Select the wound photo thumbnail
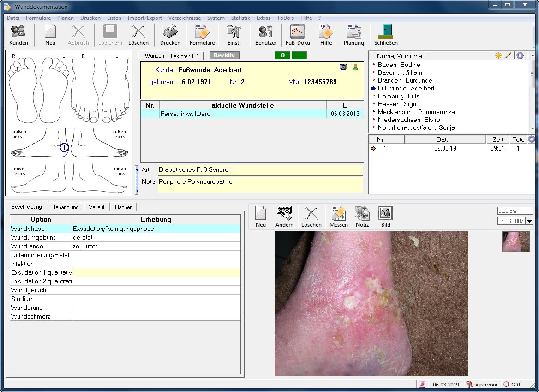The image size is (539, 392). (515, 241)
